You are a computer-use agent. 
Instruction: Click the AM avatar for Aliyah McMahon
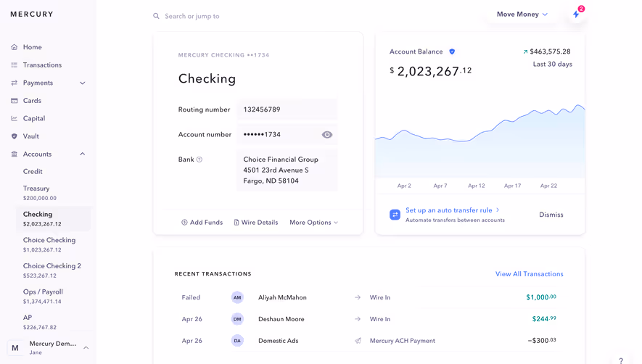click(237, 298)
